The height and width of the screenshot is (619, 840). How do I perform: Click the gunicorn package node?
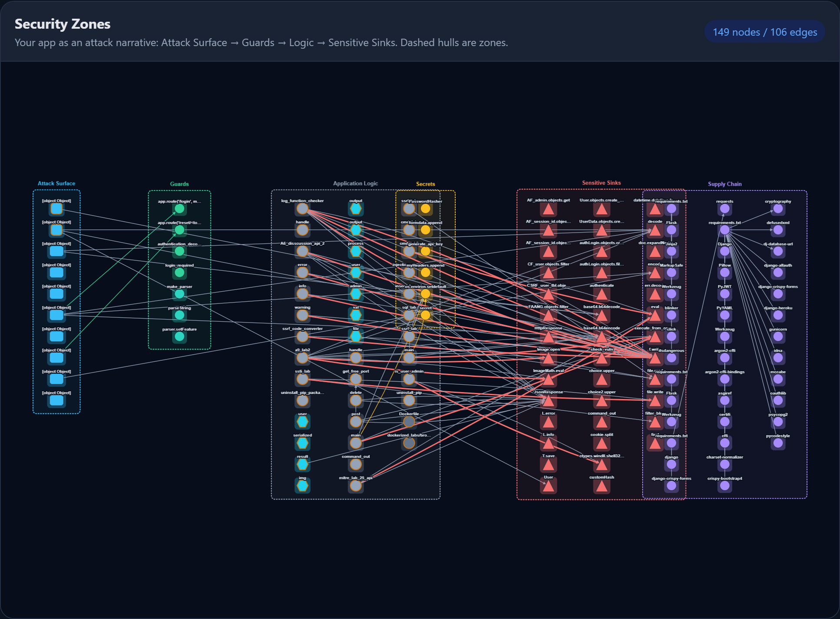pos(778,336)
